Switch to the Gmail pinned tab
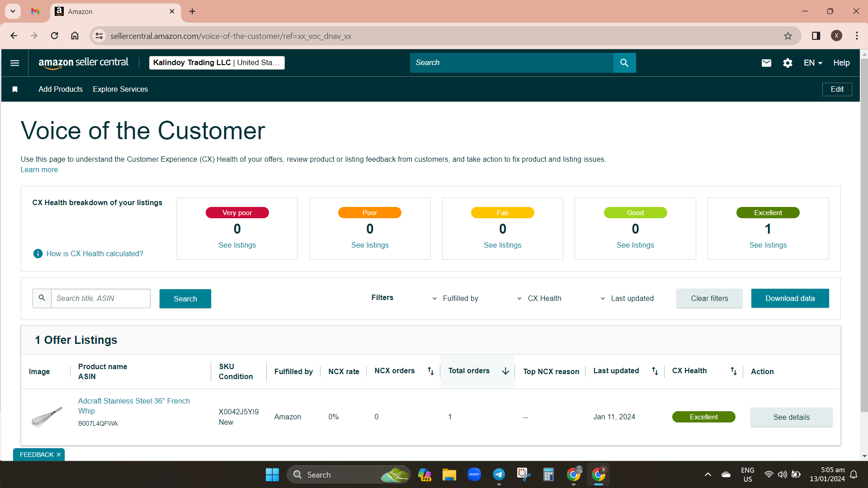This screenshot has width=868, height=488. pos(35,11)
